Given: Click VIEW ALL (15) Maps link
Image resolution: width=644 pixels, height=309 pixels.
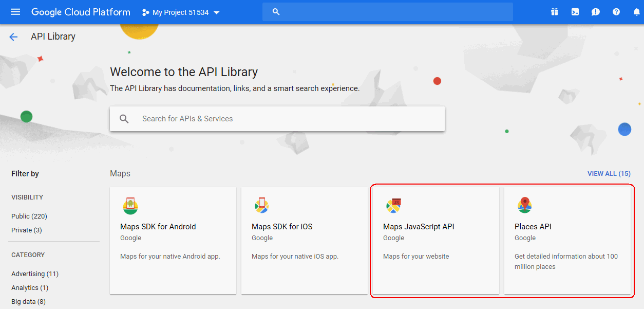Looking at the screenshot, I should coord(609,174).
